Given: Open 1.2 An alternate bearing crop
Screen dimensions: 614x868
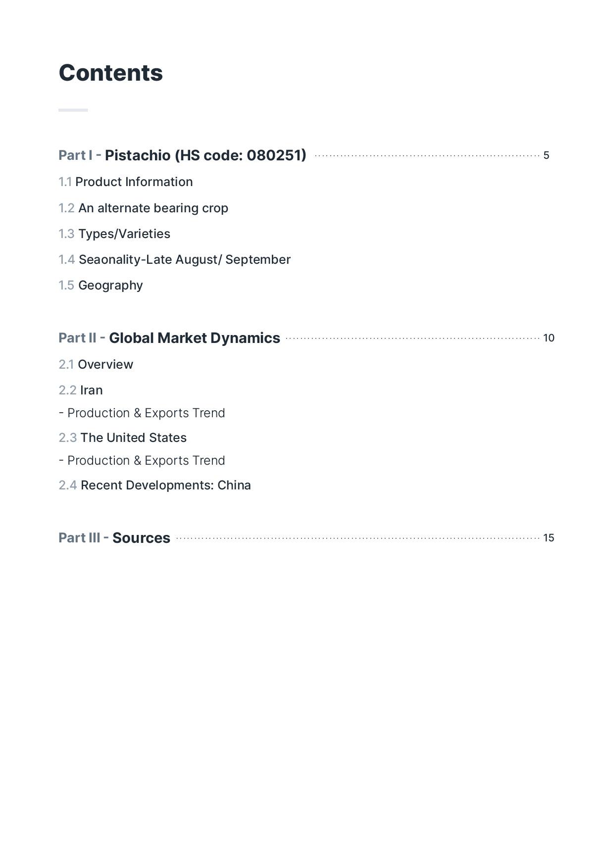Looking at the screenshot, I should tap(143, 208).
